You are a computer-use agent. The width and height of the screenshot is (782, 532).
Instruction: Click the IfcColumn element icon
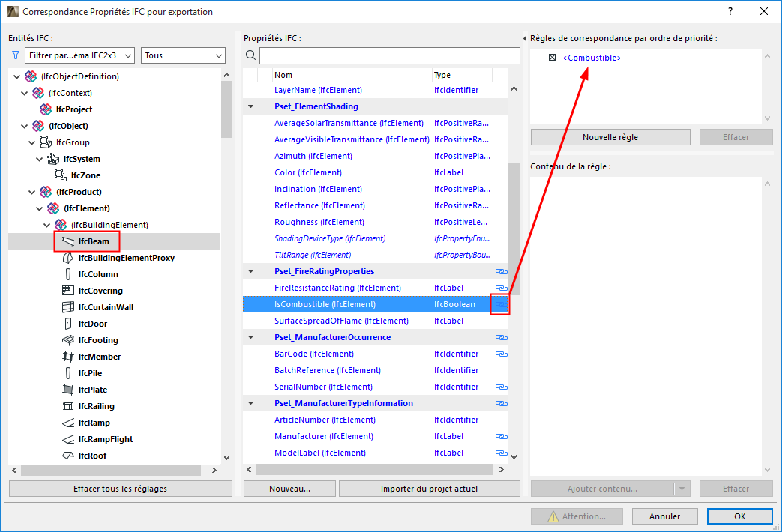click(x=67, y=274)
